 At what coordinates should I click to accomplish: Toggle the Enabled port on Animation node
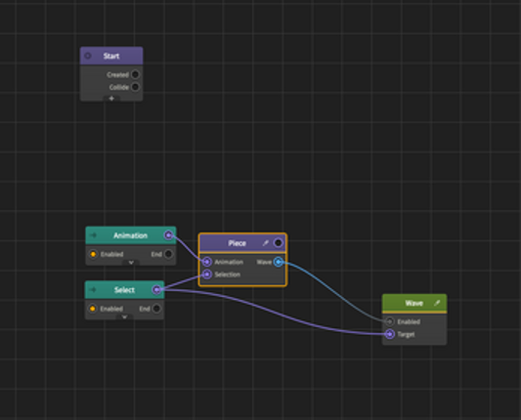pyautogui.click(x=93, y=254)
